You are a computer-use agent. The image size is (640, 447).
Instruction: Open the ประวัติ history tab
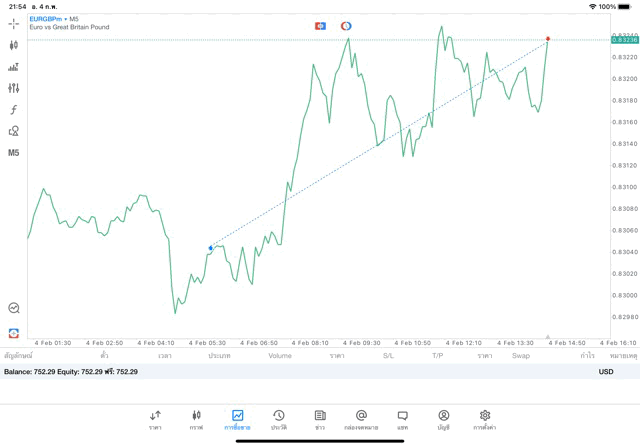279,419
